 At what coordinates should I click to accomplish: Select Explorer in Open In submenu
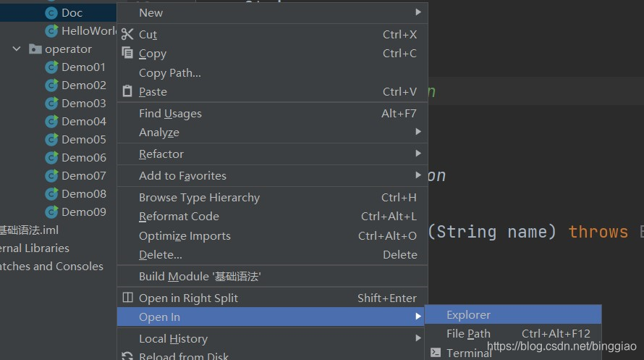tap(513, 315)
